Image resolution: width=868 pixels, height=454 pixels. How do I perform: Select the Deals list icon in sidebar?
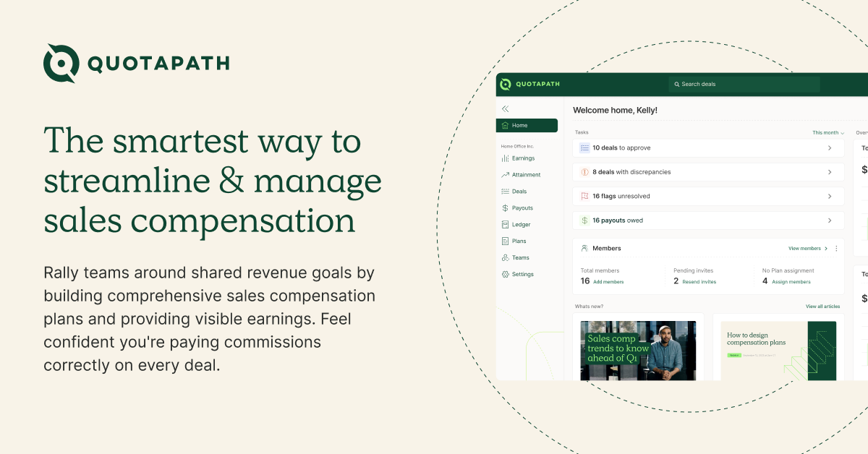[505, 192]
